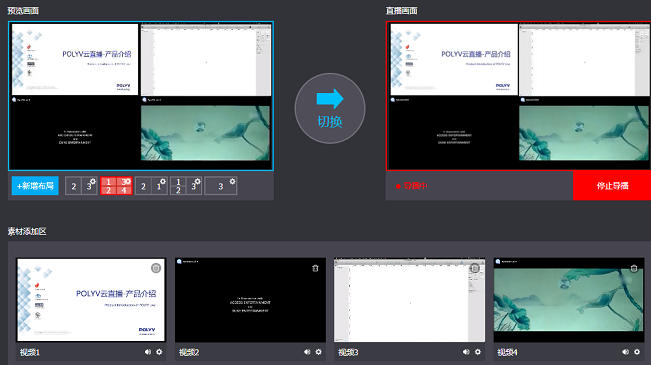The image size is (651, 365).
Task: Open settings gear of the stacked 1-2-3 layout
Action: (198, 181)
